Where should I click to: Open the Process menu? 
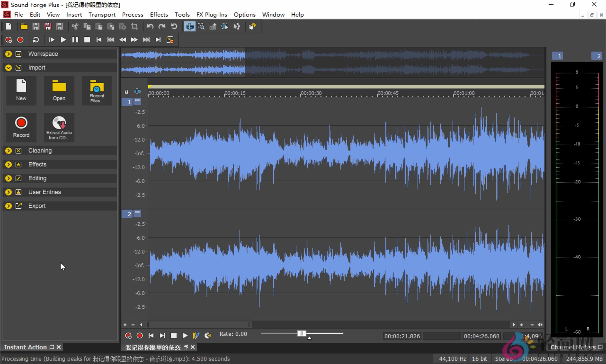(132, 15)
